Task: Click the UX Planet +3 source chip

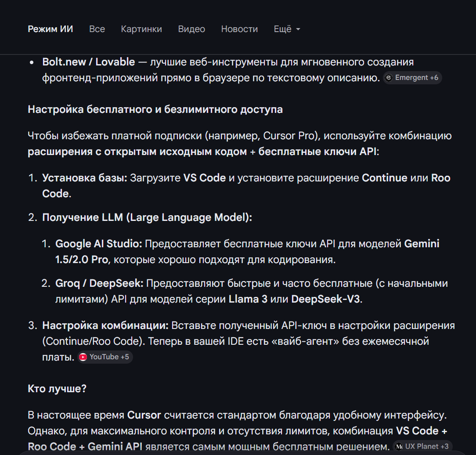Action: (x=422, y=447)
